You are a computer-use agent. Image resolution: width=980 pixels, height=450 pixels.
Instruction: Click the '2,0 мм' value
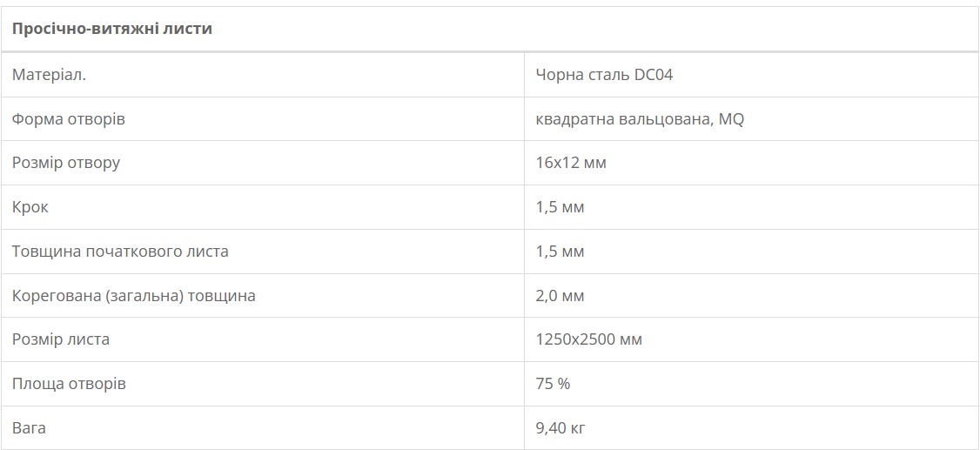pyautogui.click(x=560, y=295)
